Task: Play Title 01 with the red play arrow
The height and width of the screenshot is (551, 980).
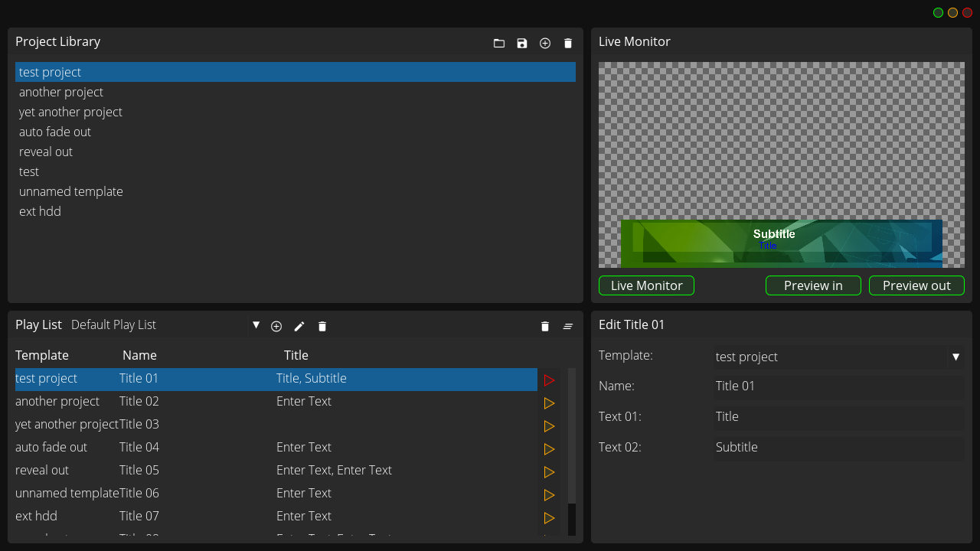Action: click(549, 380)
